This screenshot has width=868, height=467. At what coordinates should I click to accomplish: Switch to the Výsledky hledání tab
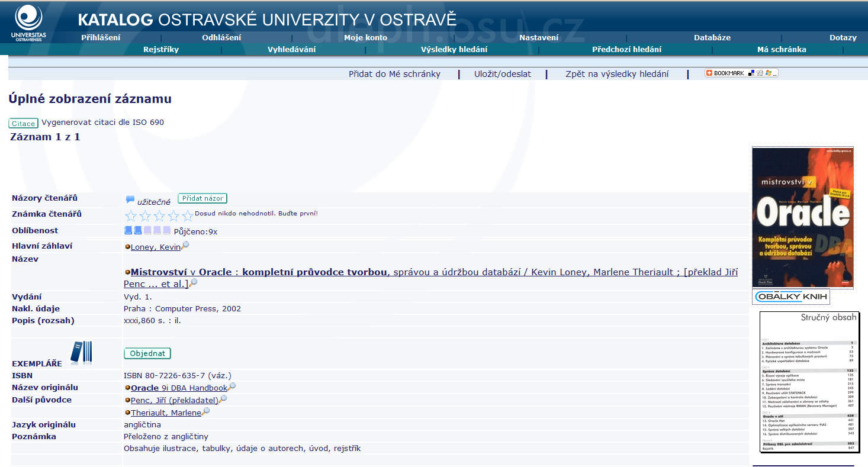click(454, 49)
